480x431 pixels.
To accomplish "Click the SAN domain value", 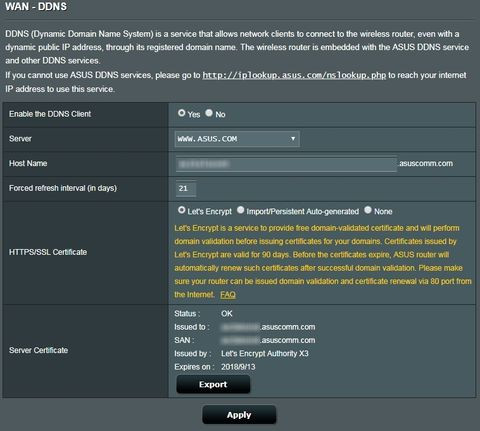I will [268, 340].
